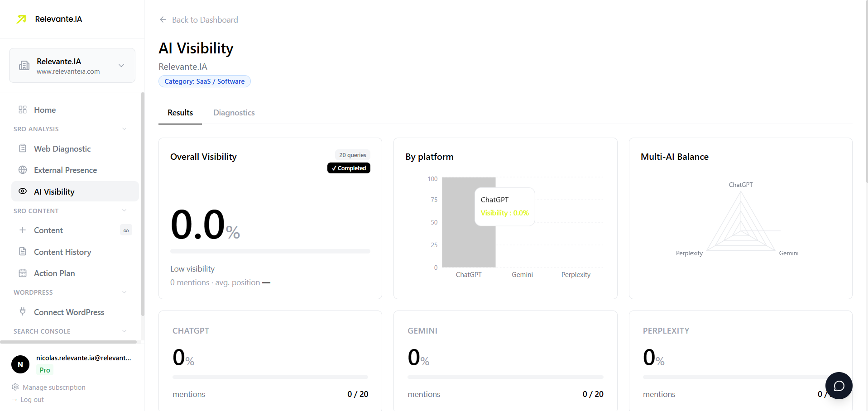Select the Action Plan calendar icon
868x411 pixels.
pos(23,273)
